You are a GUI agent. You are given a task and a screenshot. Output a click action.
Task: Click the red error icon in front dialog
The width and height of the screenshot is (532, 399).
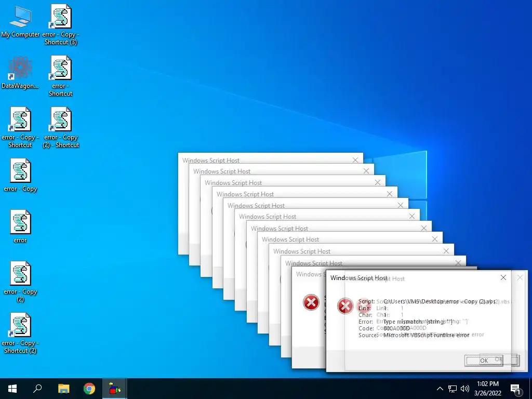click(345, 306)
